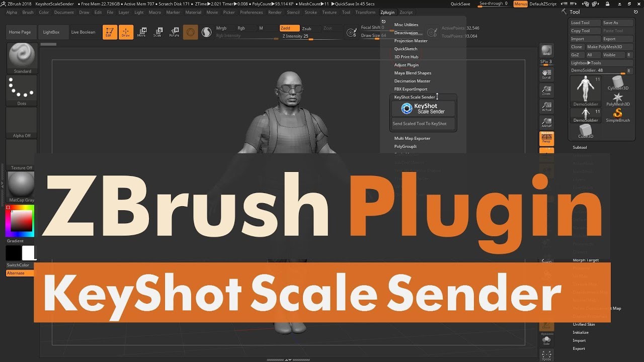Click the material sphere icon next to Mrgb
Image resolution: width=644 pixels, height=362 pixels.
coord(206,32)
